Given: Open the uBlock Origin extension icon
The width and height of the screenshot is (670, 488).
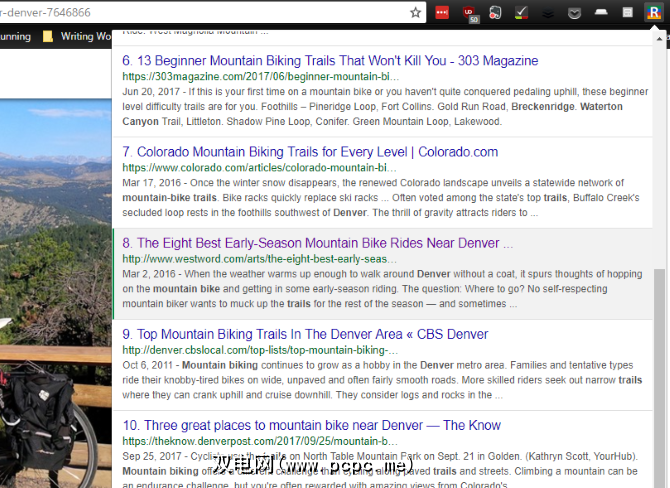Looking at the screenshot, I should click(x=470, y=13).
